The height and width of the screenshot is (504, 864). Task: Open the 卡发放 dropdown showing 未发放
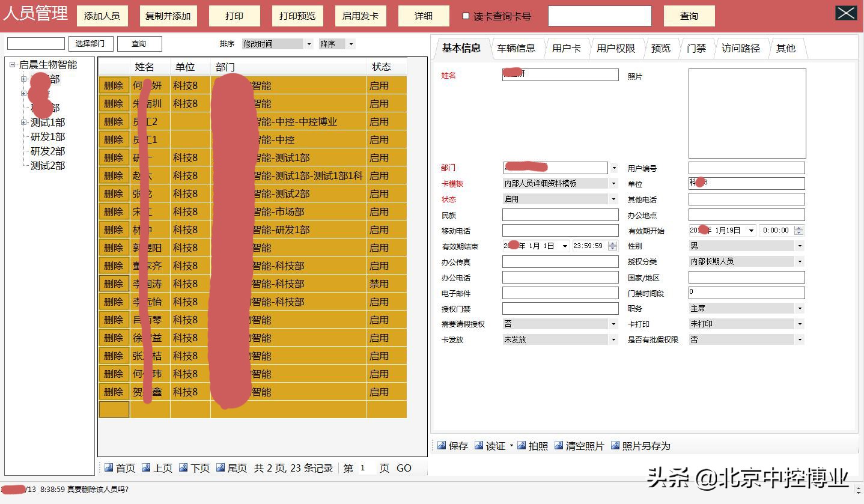pyautogui.click(x=613, y=339)
